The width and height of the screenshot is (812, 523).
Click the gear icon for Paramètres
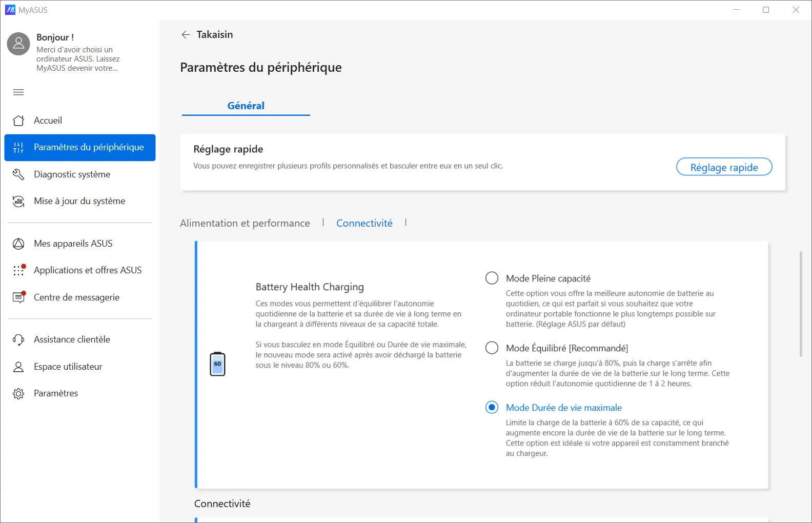point(18,393)
